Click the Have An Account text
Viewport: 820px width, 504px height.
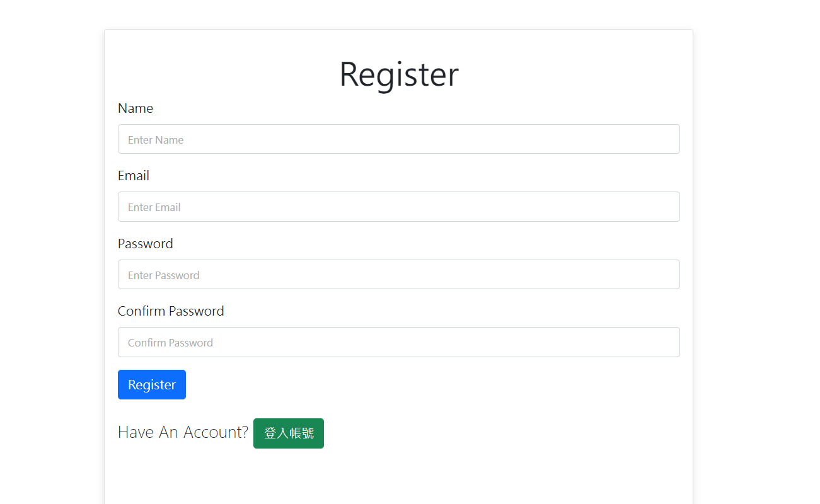tap(183, 432)
